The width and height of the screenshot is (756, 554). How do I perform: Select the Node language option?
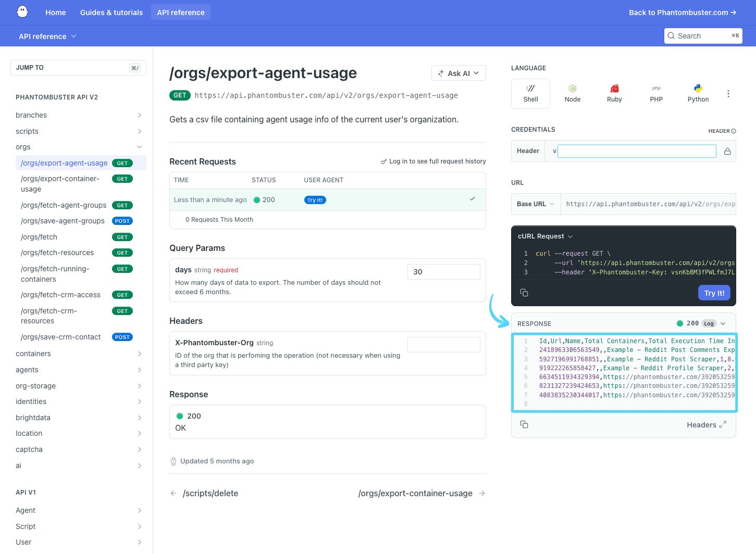pyautogui.click(x=573, y=94)
